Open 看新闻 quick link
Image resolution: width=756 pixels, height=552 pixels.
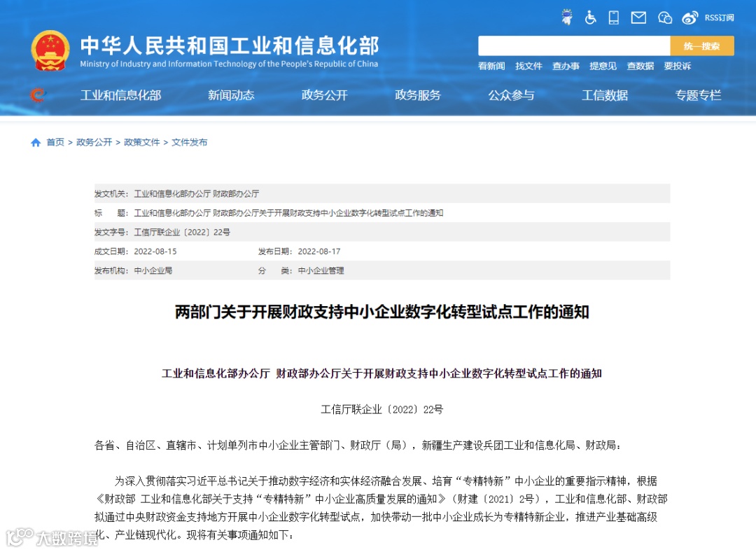click(x=491, y=66)
